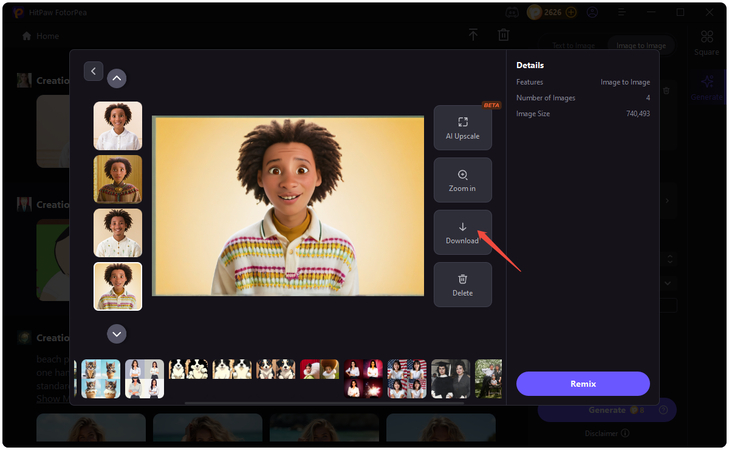The image size is (729, 450).
Task: Click the trash icon in top toolbar
Action: point(504,35)
